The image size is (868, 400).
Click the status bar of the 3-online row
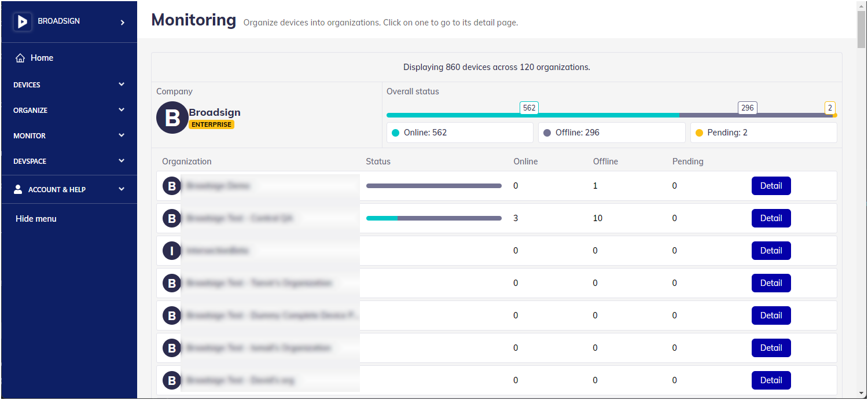[x=434, y=218]
